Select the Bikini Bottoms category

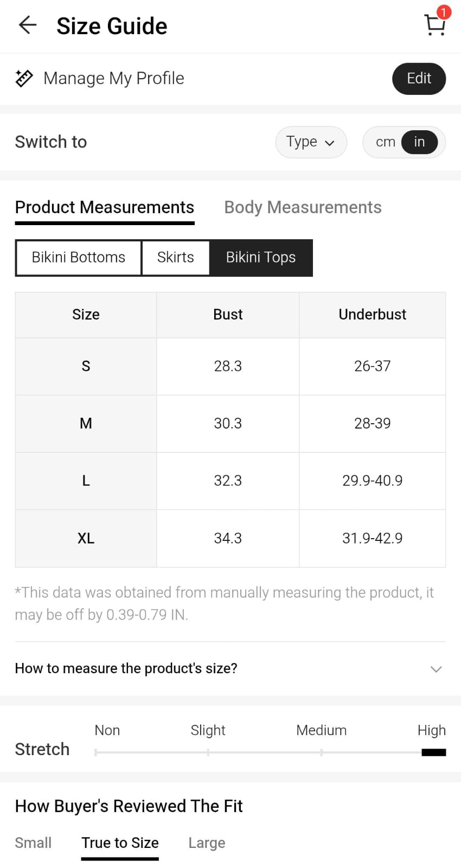click(x=79, y=258)
